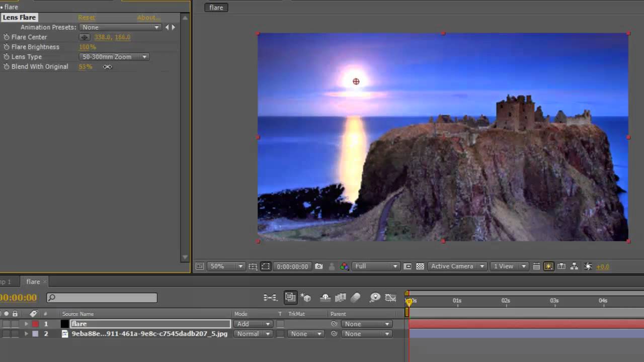
Task: Open Animation Presets dropdown
Action: click(x=120, y=27)
